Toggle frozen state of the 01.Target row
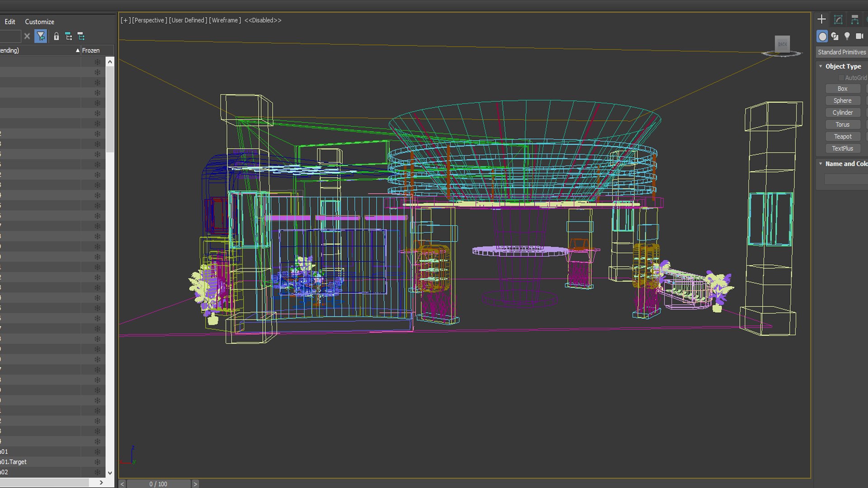Screen dimensions: 868x488 coord(97,462)
